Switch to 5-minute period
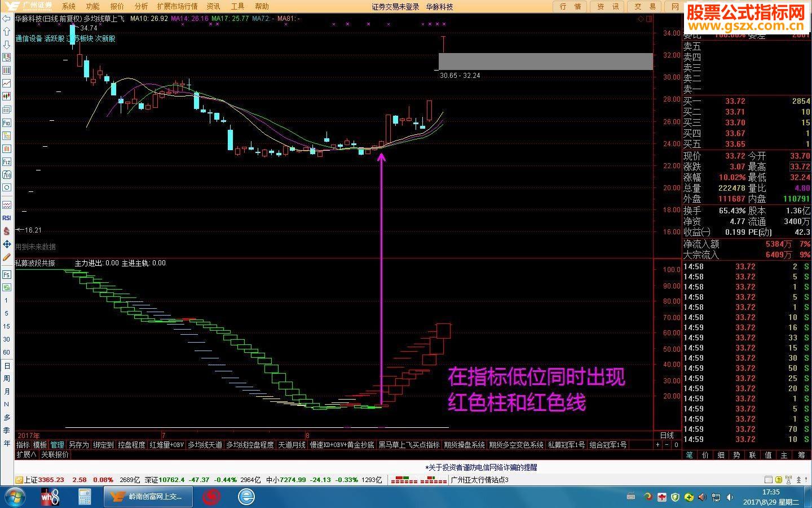Image resolution: width=812 pixels, height=508 pixels. [7, 313]
